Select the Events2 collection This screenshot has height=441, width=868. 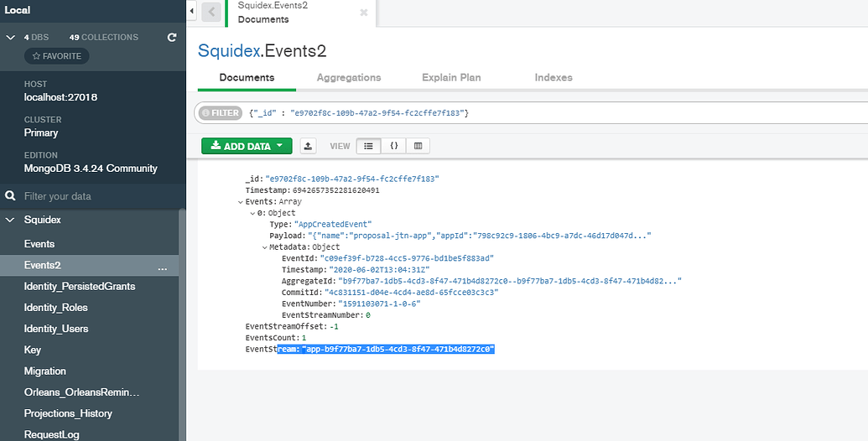pyautogui.click(x=89, y=265)
